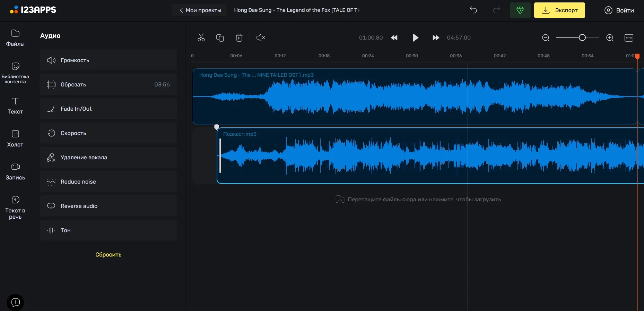Open the Recording (Запись) panel

pyautogui.click(x=15, y=172)
